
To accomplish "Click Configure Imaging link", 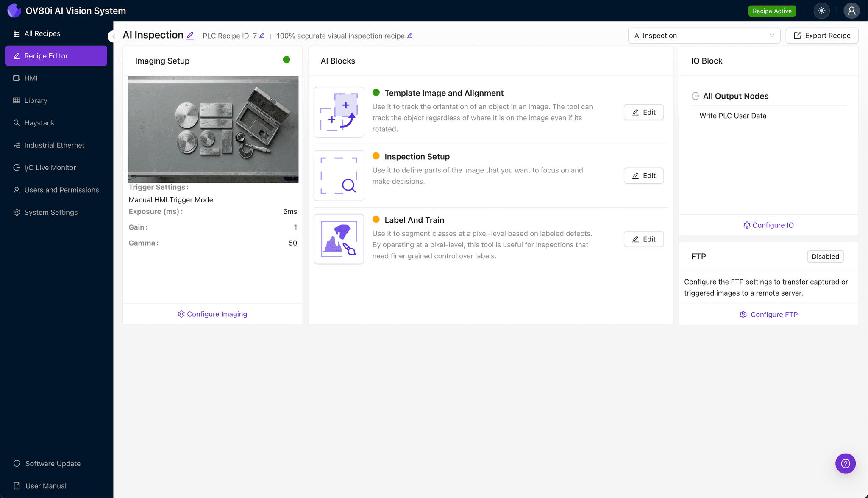I will pos(212,314).
